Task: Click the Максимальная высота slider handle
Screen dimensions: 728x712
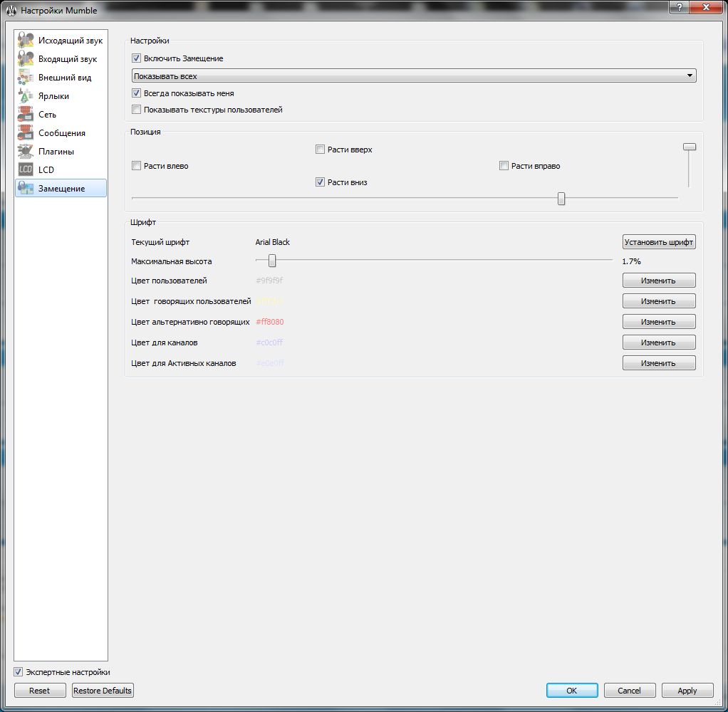Action: pyautogui.click(x=272, y=261)
